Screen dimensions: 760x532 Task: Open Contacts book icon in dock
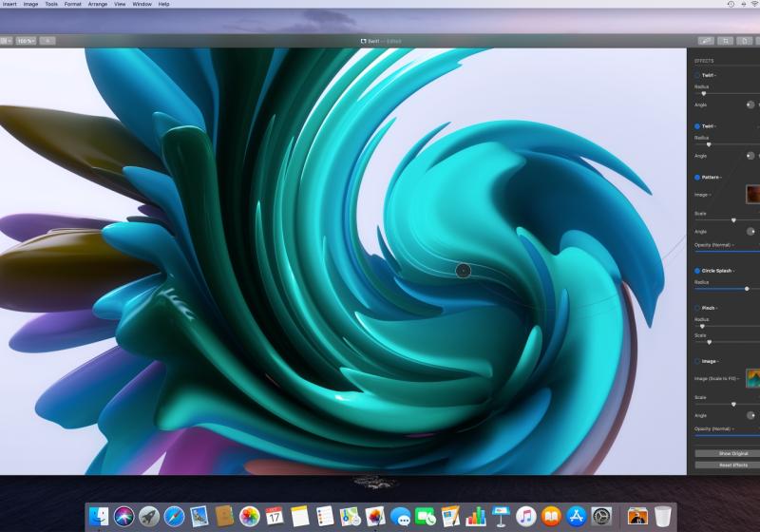tap(224, 517)
